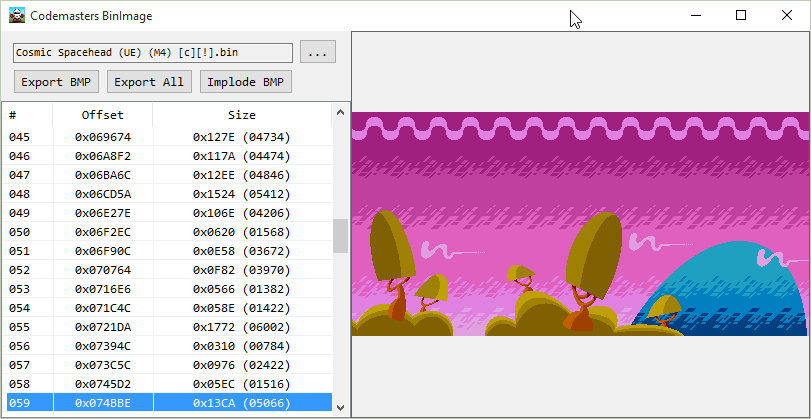The image size is (811, 419).
Task: Select row 053 in the list
Action: [x=167, y=289]
